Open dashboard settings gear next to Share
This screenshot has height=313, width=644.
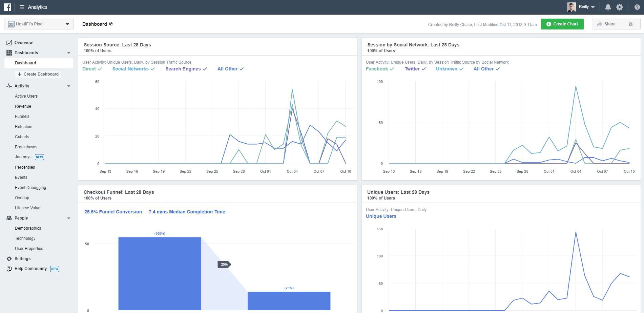click(x=631, y=24)
